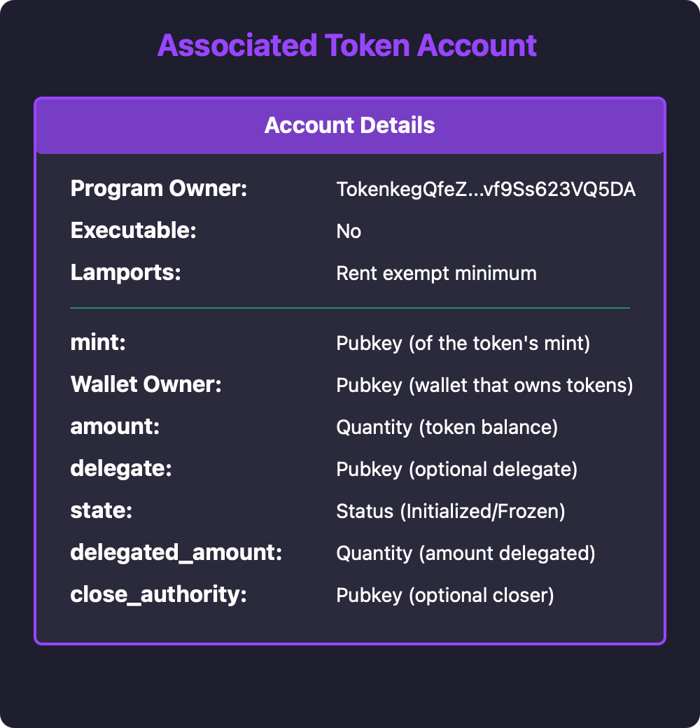
Task: Click the Status Initialized/Frozen value
Action: tap(450, 512)
